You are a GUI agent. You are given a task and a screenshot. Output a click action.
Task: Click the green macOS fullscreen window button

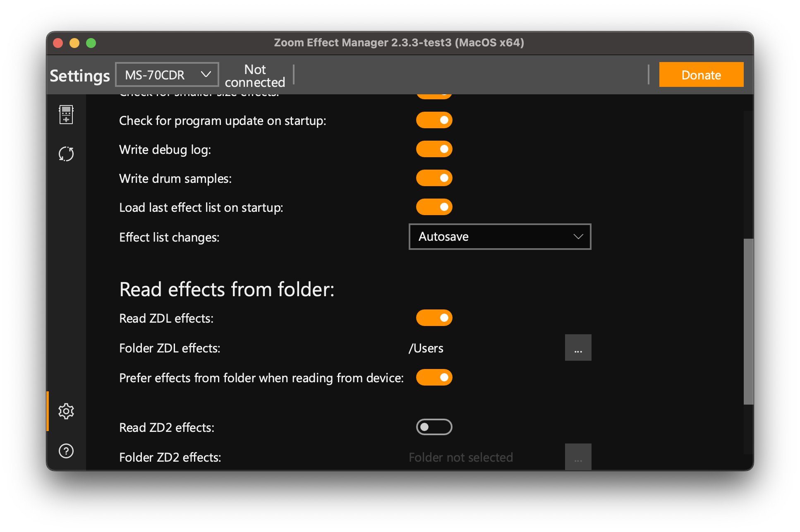click(91, 43)
